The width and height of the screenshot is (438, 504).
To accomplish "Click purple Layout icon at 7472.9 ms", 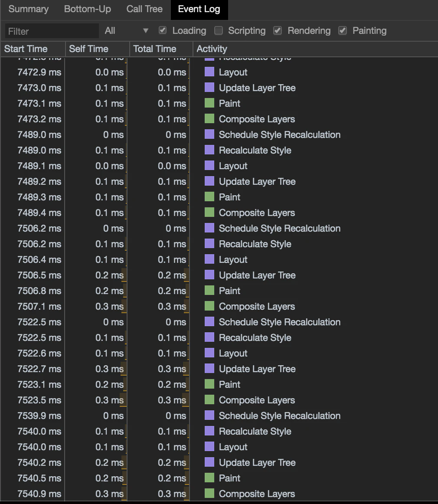I will 209,72.
